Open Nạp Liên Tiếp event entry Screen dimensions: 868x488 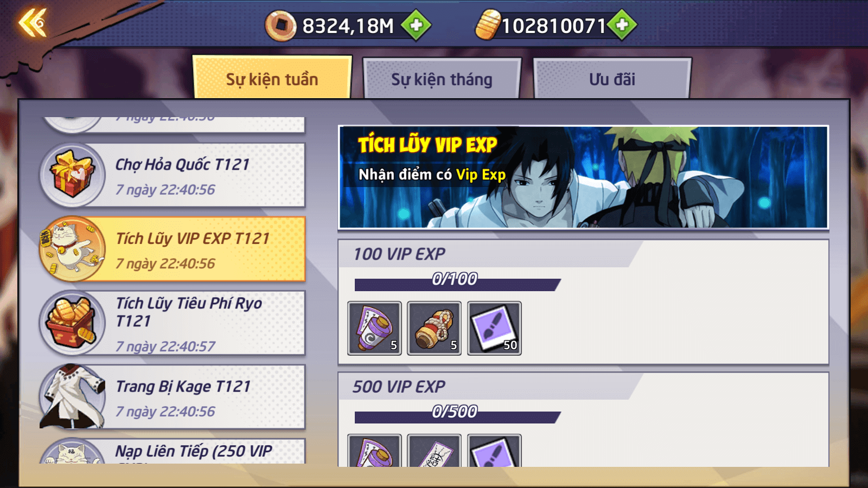click(x=173, y=451)
